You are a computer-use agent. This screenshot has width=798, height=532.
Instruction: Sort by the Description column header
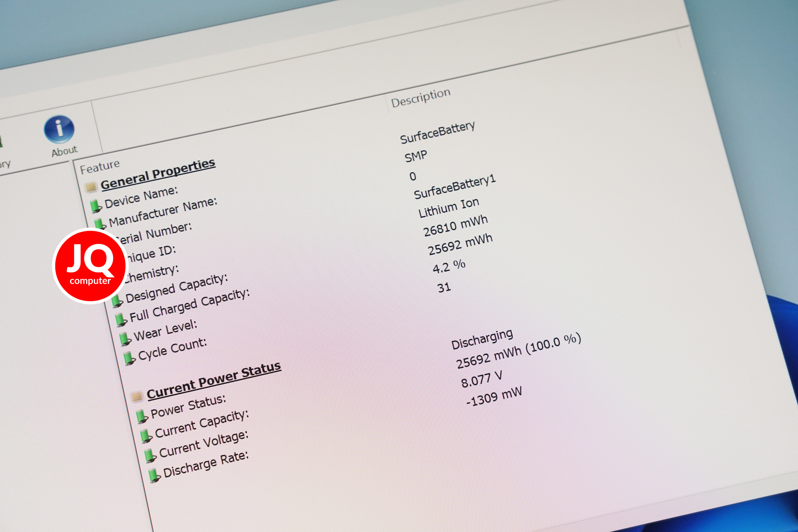(421, 97)
